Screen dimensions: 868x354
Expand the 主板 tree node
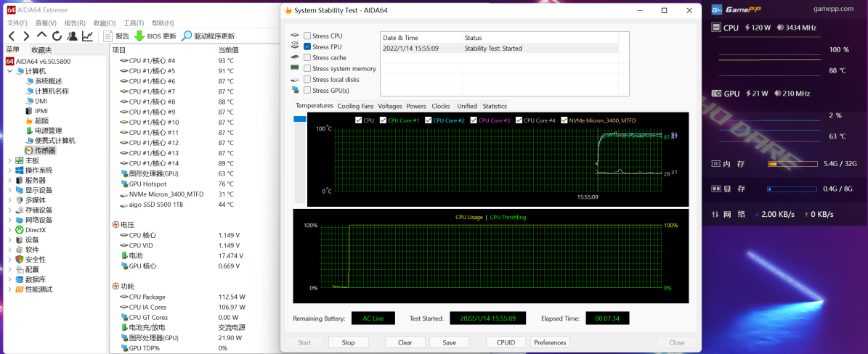pyautogui.click(x=9, y=160)
